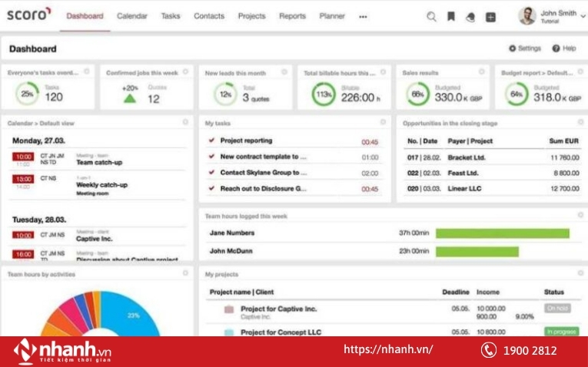Click the On hold status badge

pyautogui.click(x=557, y=308)
